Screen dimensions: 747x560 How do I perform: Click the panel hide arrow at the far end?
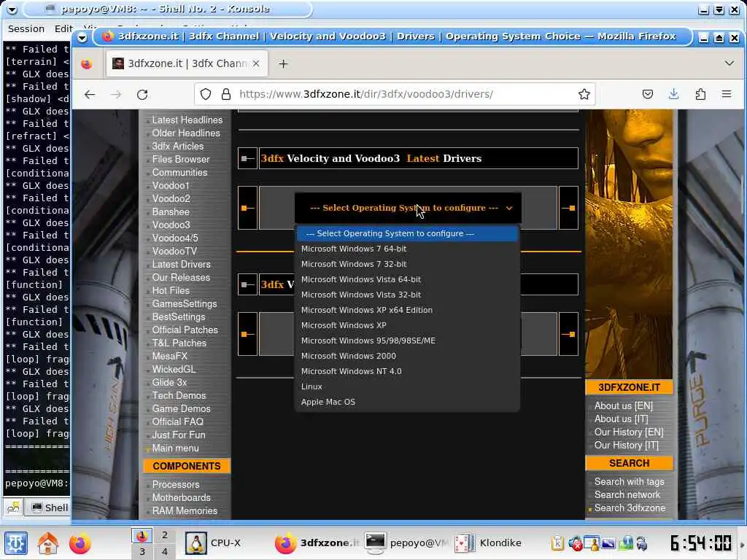click(741, 542)
